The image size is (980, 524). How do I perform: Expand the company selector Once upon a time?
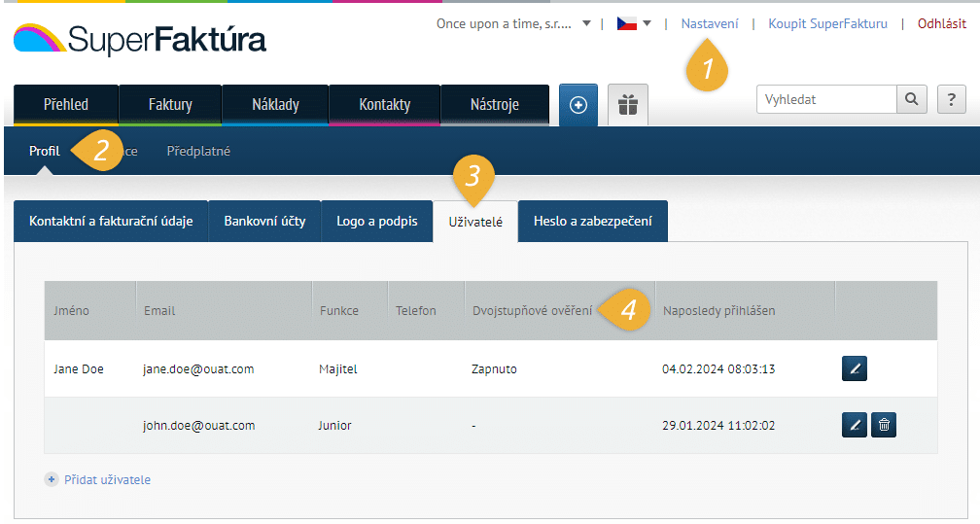pos(513,23)
